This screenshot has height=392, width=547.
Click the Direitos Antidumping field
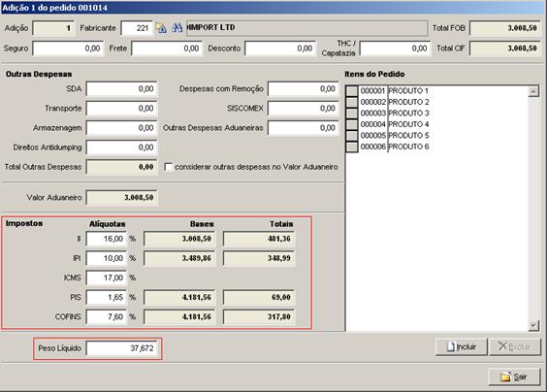tap(121, 147)
